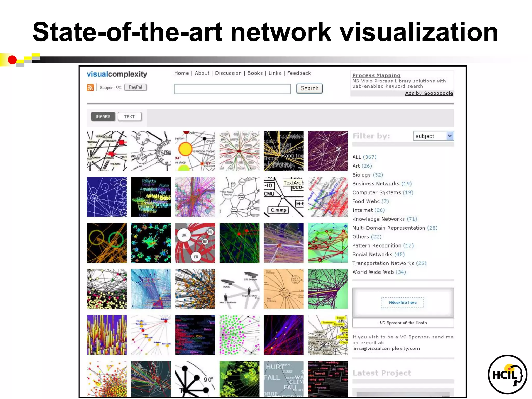Open the green and orange circles thumbnail
Screen dimensions: 532x399
click(107, 243)
